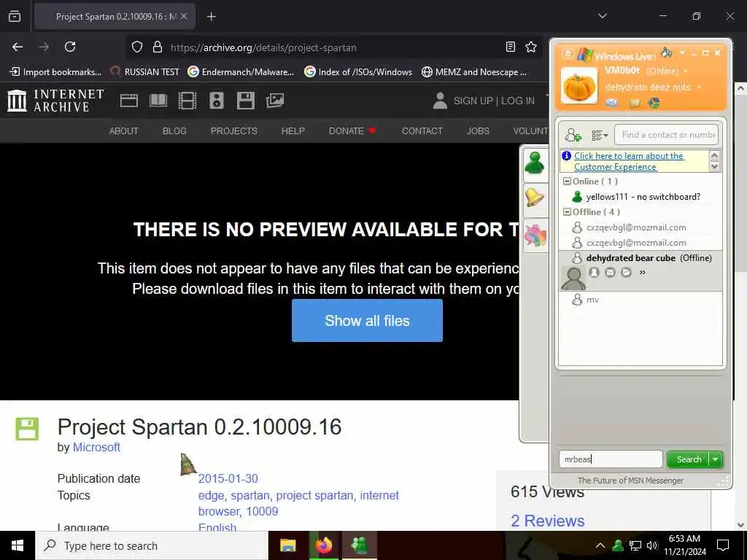This screenshot has height=560, width=747.
Task: Select contact yellows111 - no switchboard?
Action: (643, 197)
